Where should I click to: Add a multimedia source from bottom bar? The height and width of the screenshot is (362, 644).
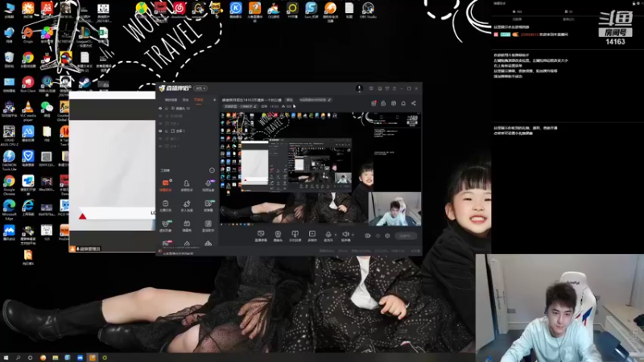[x=312, y=236]
